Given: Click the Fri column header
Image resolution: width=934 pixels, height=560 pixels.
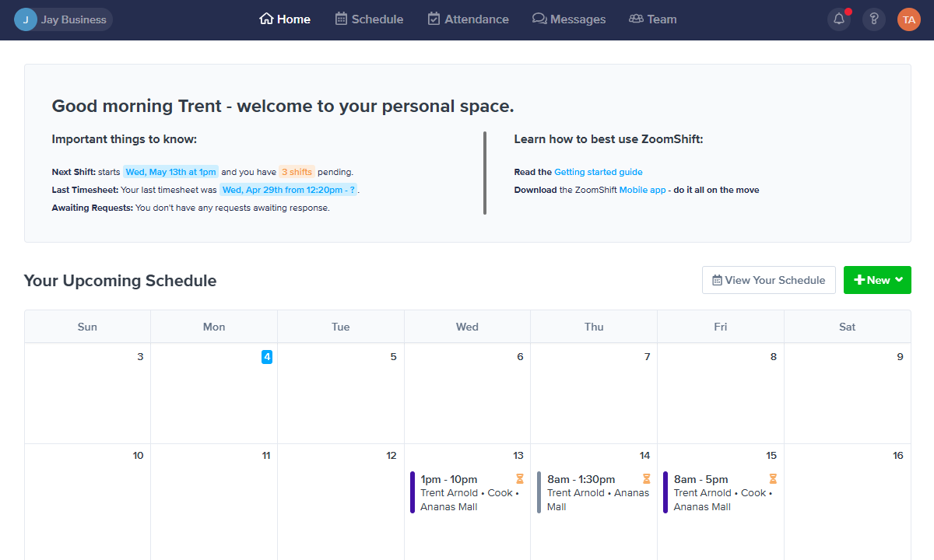Looking at the screenshot, I should pyautogui.click(x=721, y=327).
